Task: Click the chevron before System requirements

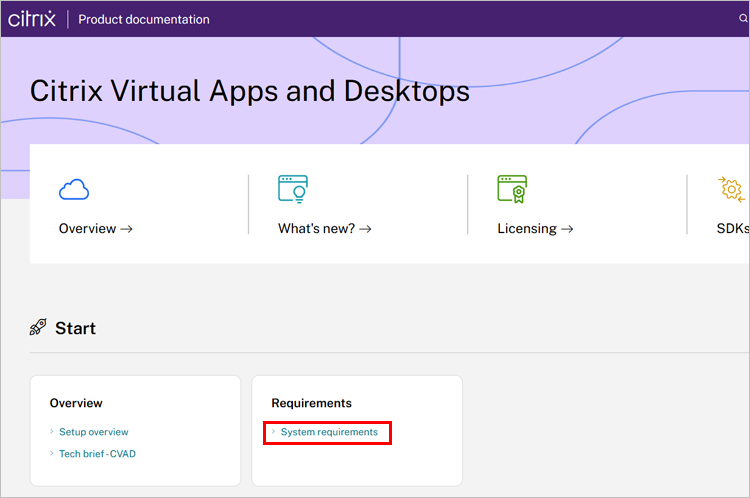Action: point(274,432)
